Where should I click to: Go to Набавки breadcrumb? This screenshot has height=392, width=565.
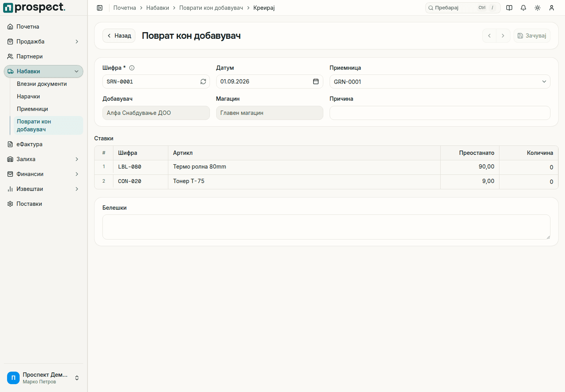click(x=158, y=8)
